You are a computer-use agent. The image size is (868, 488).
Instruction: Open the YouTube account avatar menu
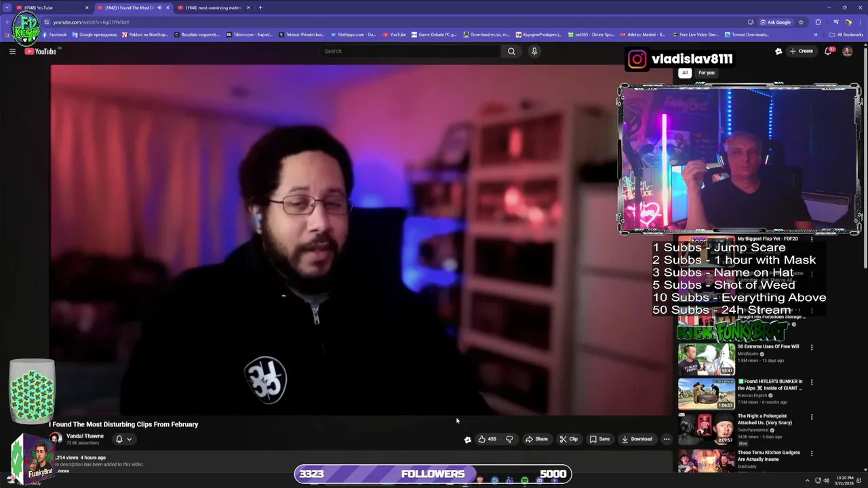[x=847, y=51]
